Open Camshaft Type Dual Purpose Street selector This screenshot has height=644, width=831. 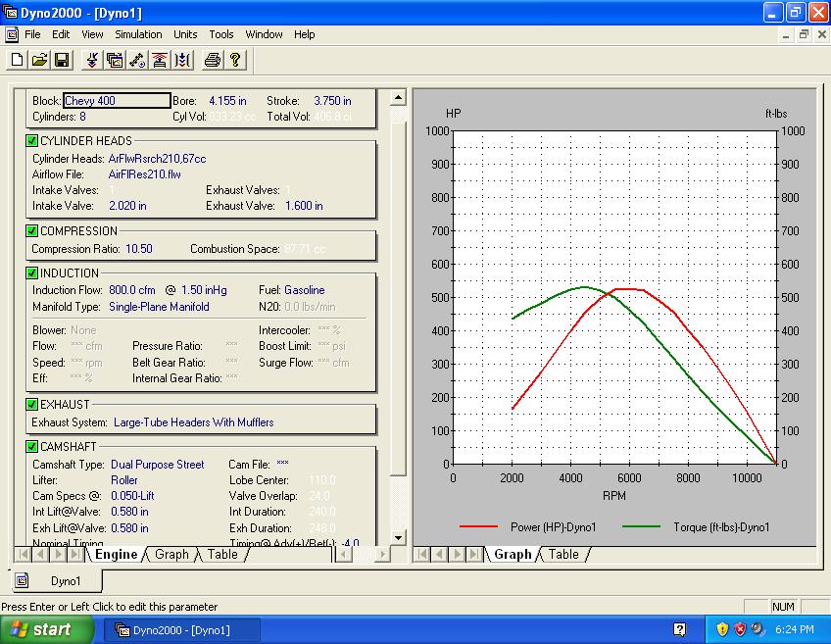pos(157,465)
